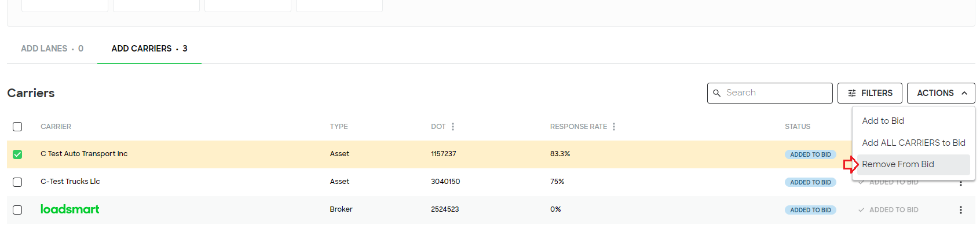
Task: Uncheck C Test Auto Transport Inc checkbox
Action: click(17, 154)
